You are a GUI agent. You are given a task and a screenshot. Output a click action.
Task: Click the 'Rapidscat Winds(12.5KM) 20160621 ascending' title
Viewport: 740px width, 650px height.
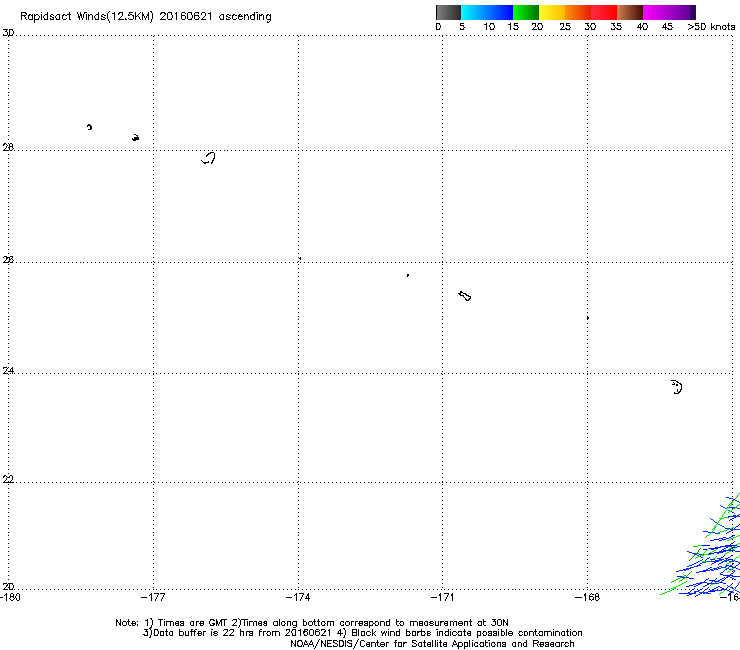146,17
